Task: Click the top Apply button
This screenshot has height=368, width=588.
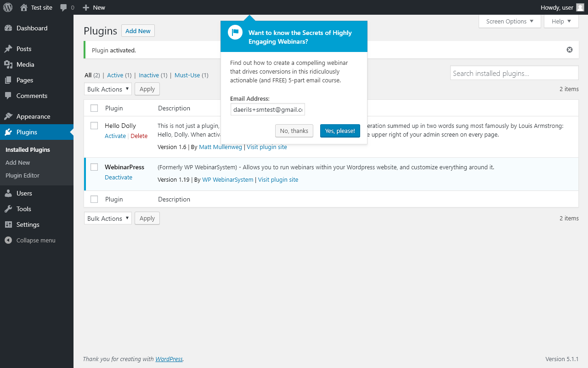Action: (147, 89)
